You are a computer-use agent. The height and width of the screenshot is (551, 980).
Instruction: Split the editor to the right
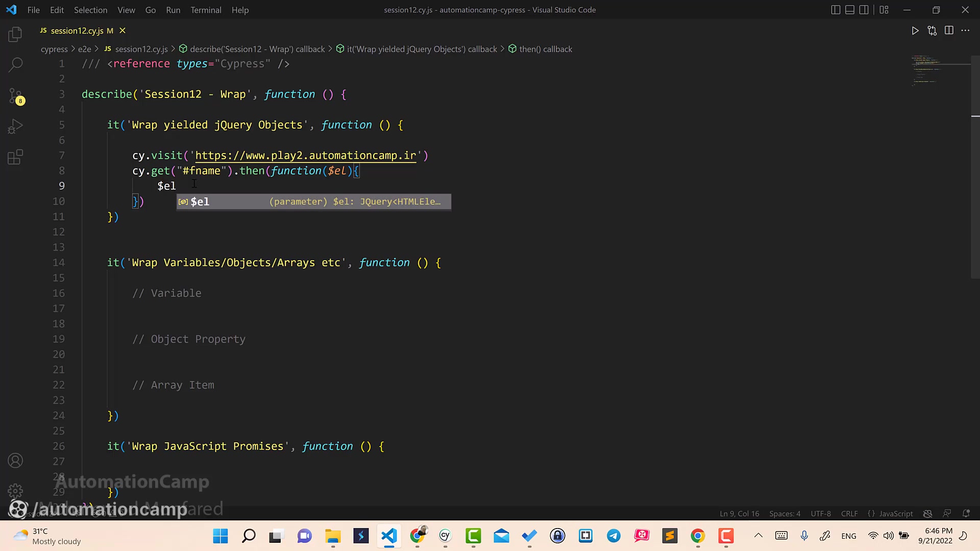[949, 31]
